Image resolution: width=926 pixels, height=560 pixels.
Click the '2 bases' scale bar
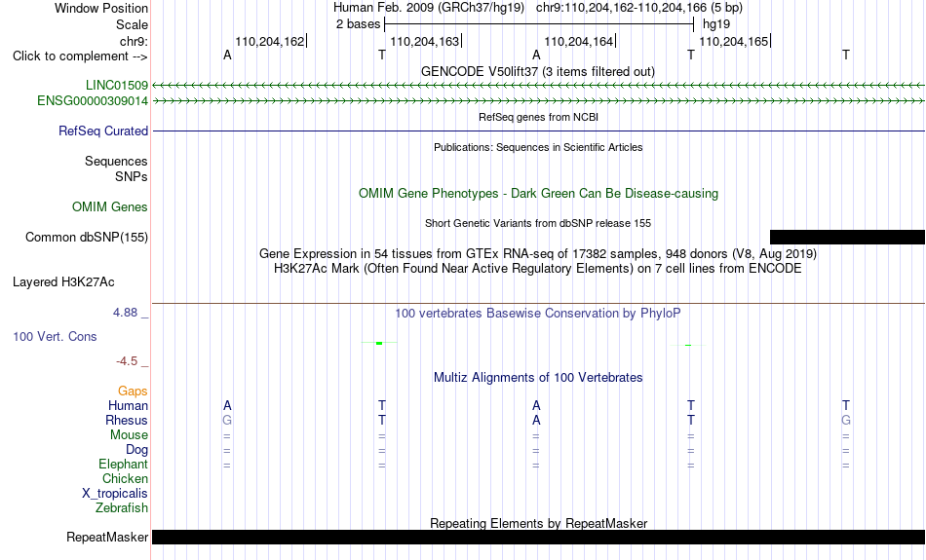point(539,24)
